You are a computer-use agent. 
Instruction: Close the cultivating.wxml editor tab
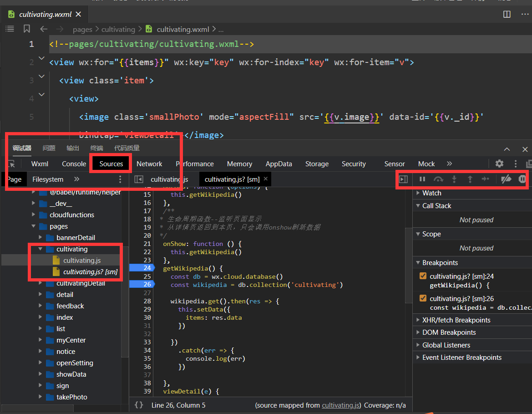click(78, 14)
